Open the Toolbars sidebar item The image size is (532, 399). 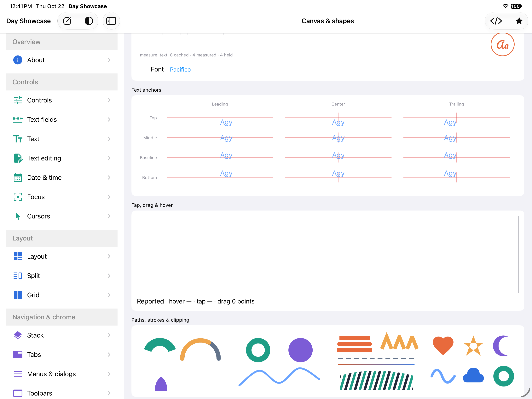[62, 393]
